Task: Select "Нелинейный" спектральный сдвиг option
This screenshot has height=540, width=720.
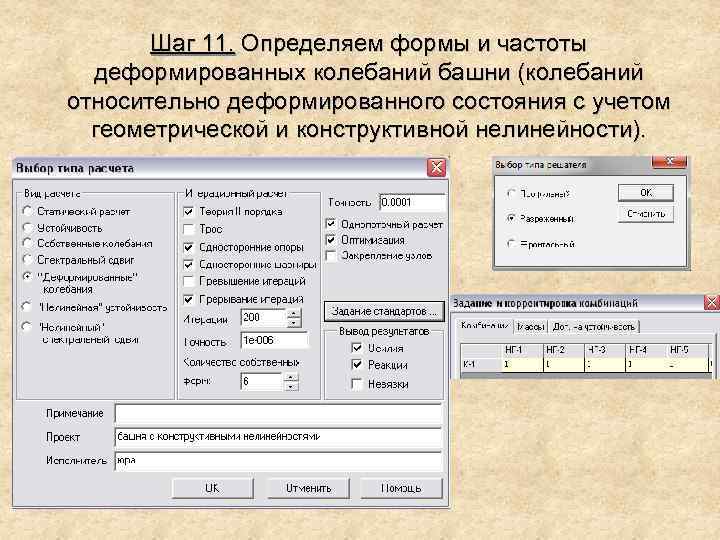Action: pos(28,327)
